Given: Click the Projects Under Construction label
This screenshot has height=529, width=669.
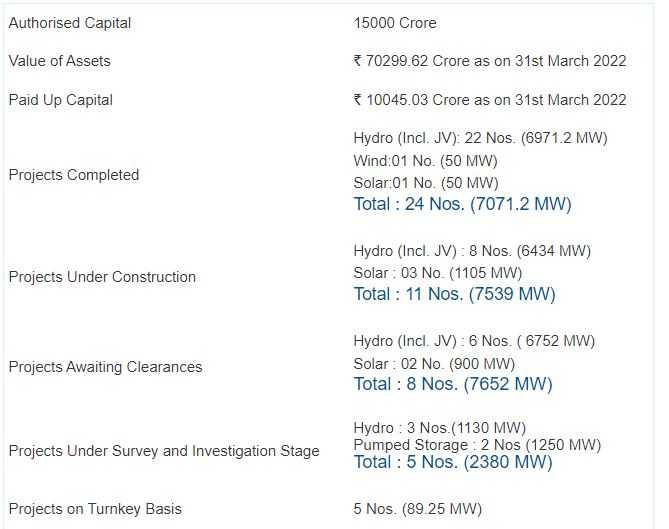Looking at the screenshot, I should pos(102,277).
